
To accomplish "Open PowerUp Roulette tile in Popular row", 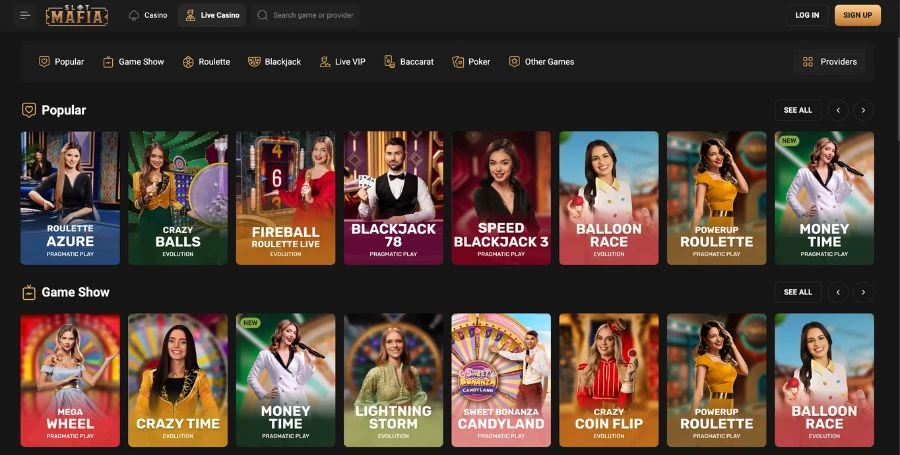I will pos(716,198).
